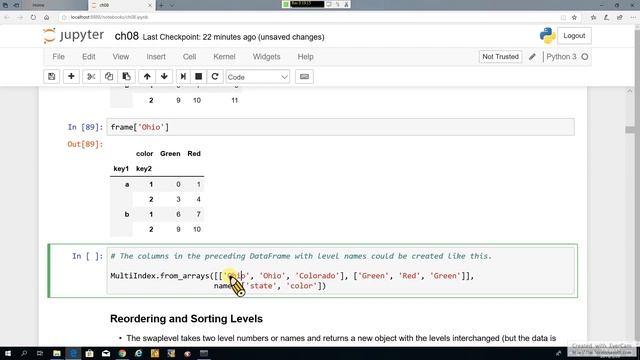Click the key1 index label
This screenshot has height=360, width=640.
pos(121,169)
